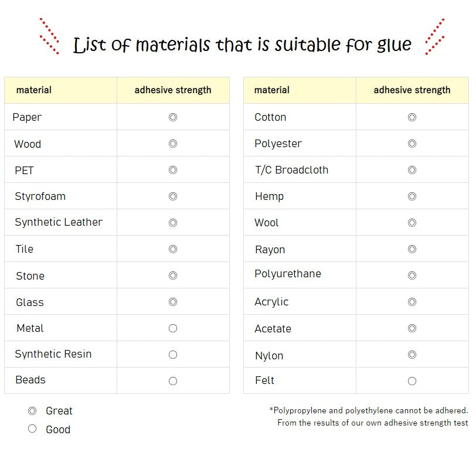This screenshot has width=476, height=476.
Task: Click the single-circle icon for Metal
Action: [173, 328]
